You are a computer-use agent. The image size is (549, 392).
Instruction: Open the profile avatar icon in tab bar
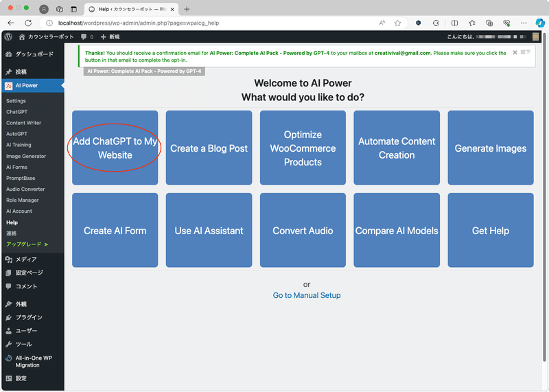44,9
